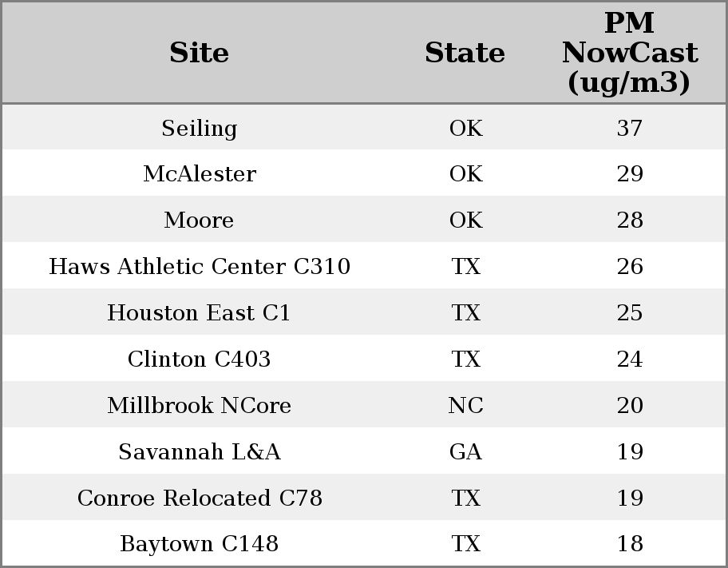Select the PM value 37

click(x=630, y=128)
